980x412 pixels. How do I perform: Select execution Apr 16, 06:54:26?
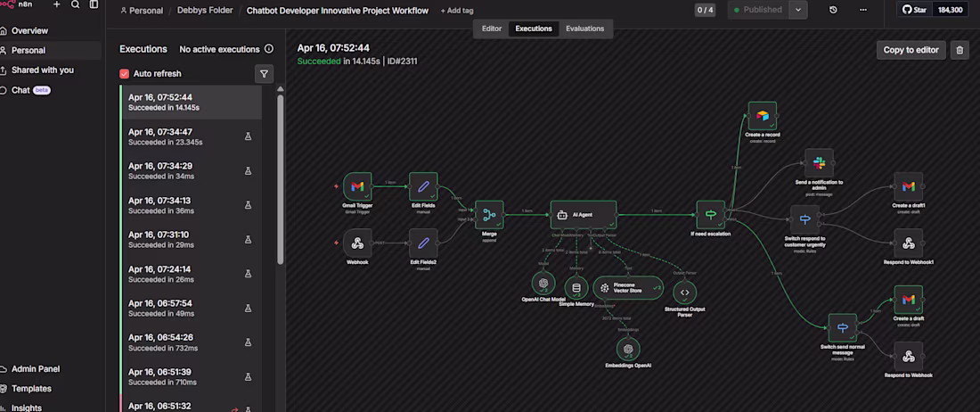point(192,342)
